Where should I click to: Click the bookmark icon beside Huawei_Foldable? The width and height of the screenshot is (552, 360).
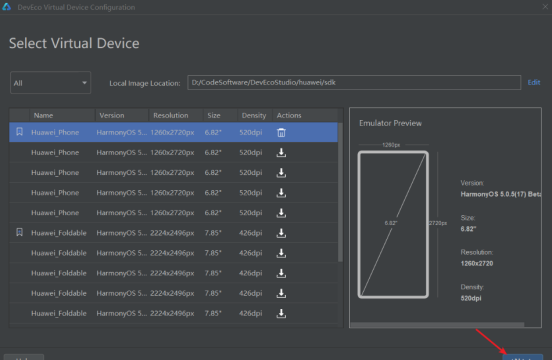(x=19, y=232)
